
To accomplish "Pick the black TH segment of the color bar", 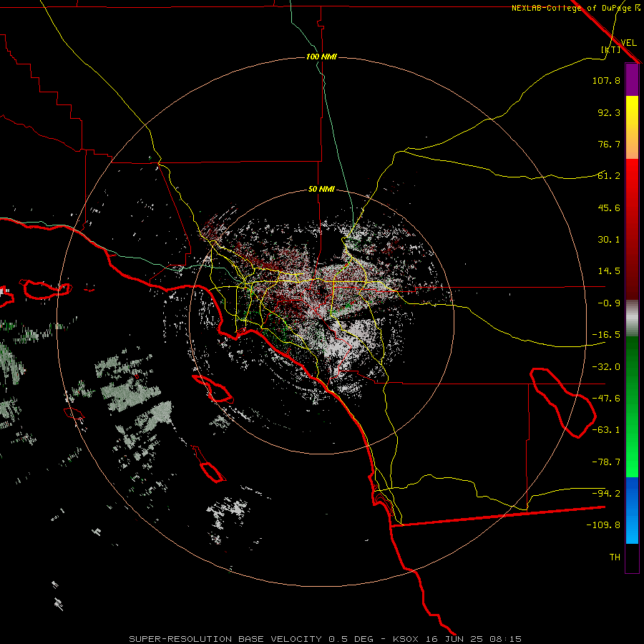I will click(x=632, y=557).
